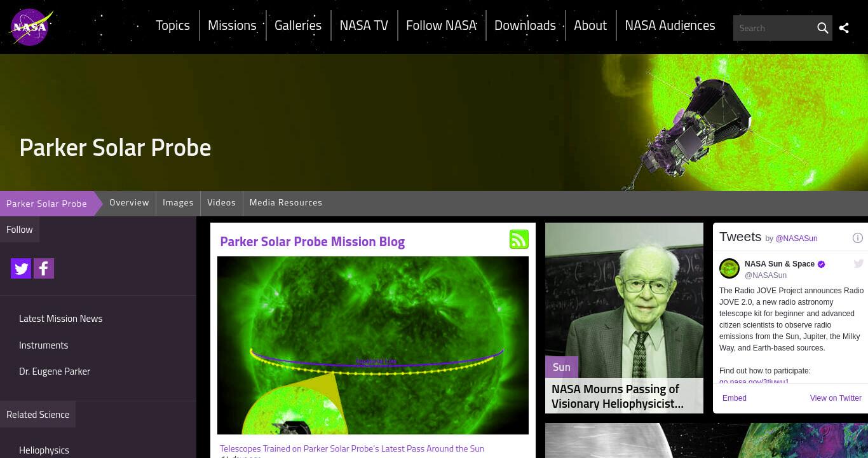
Task: Open the Twitter follow icon
Action: tap(21, 268)
